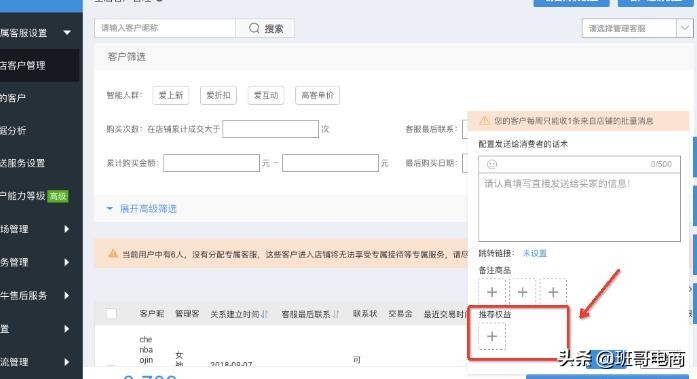
Task: Open 请选择管理客服 dropdown
Action: (637, 28)
